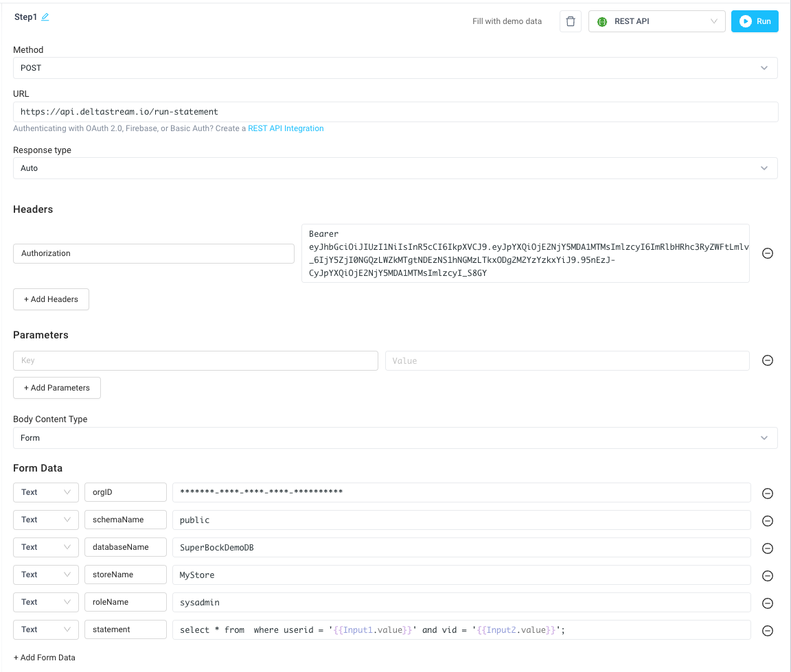This screenshot has height=672, width=791.
Task: Open the Text type dropdown for statement
Action: coord(46,629)
